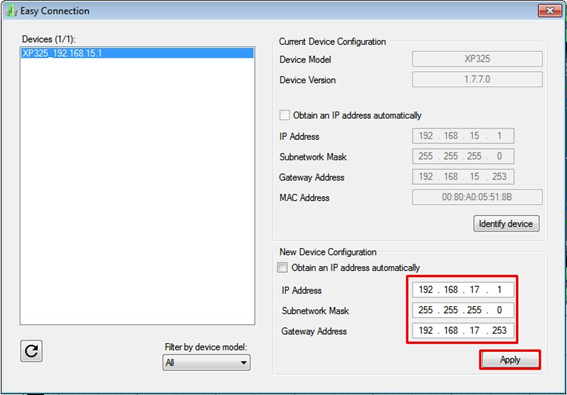The height and width of the screenshot is (395, 567).
Task: Click current IP Address field 192.168.15.1
Action: point(463,136)
